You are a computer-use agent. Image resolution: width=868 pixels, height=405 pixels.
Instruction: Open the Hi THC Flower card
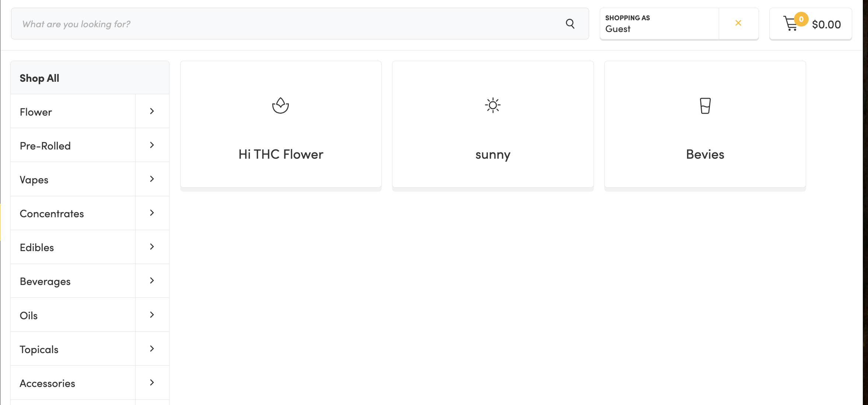point(281,154)
